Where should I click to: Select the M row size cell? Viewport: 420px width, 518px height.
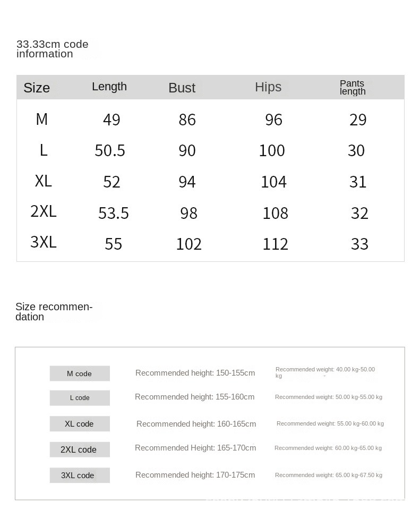point(42,119)
